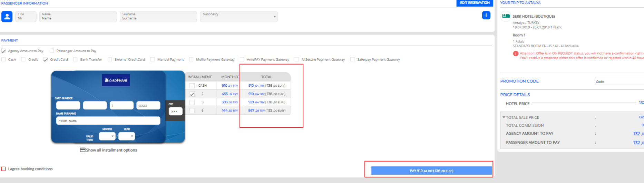Select the Bank Transfer payment checkbox
Image resolution: width=644 pixels, height=183 pixels.
pos(76,59)
